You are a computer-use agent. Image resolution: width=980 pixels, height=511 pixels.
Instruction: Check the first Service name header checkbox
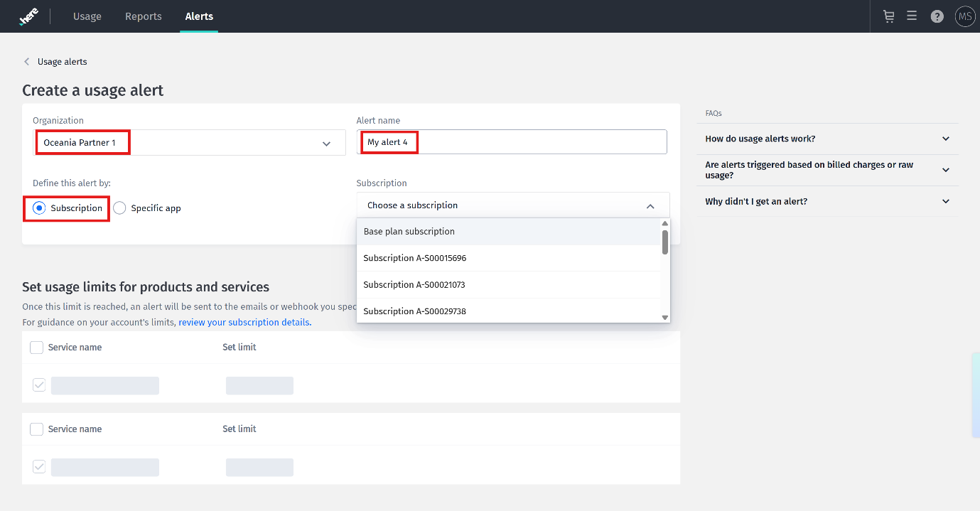(x=37, y=348)
